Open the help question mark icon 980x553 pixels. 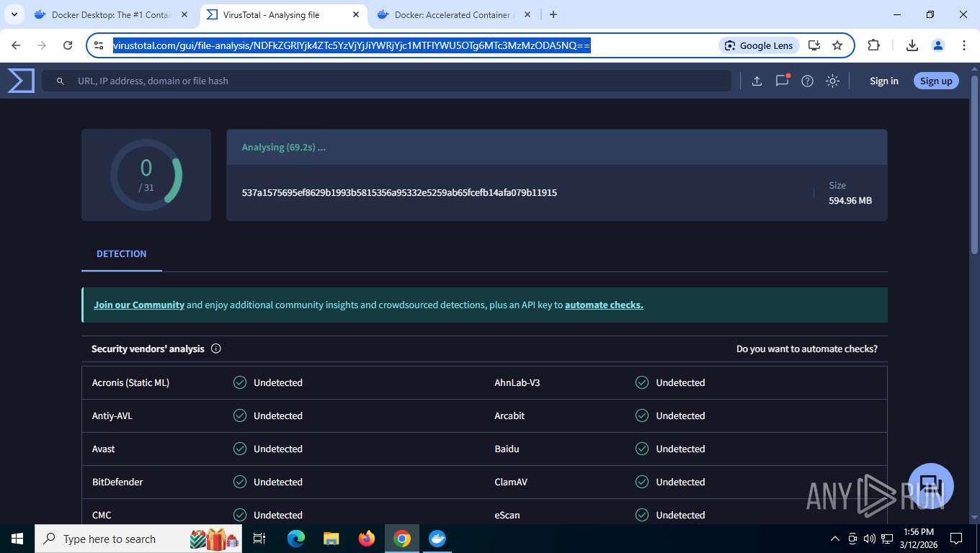pyautogui.click(x=807, y=81)
